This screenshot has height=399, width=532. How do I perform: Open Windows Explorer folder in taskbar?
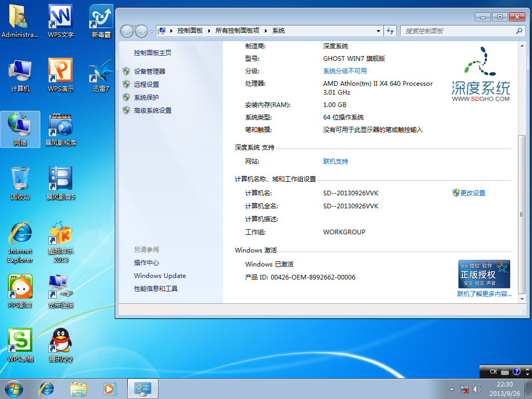coord(78,389)
